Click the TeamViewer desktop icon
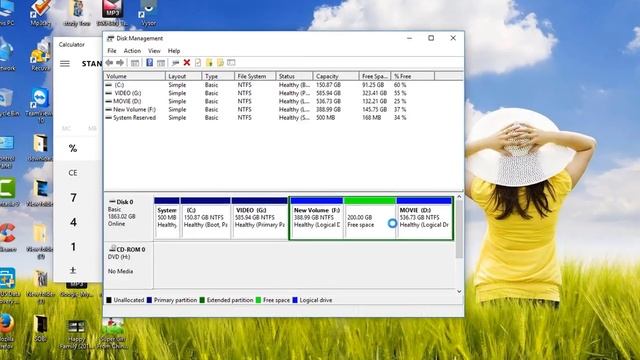Image resolution: width=640 pixels, height=360 pixels. [40, 105]
